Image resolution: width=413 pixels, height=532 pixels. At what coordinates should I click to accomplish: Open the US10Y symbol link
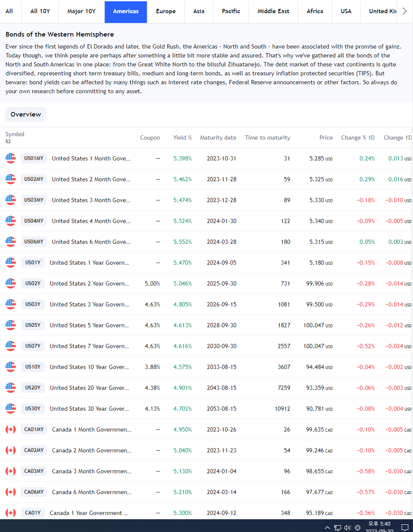click(33, 367)
